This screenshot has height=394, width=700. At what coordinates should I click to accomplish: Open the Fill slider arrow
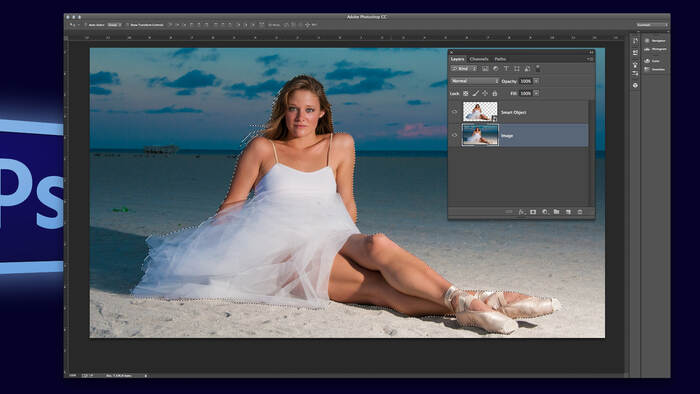pos(536,93)
